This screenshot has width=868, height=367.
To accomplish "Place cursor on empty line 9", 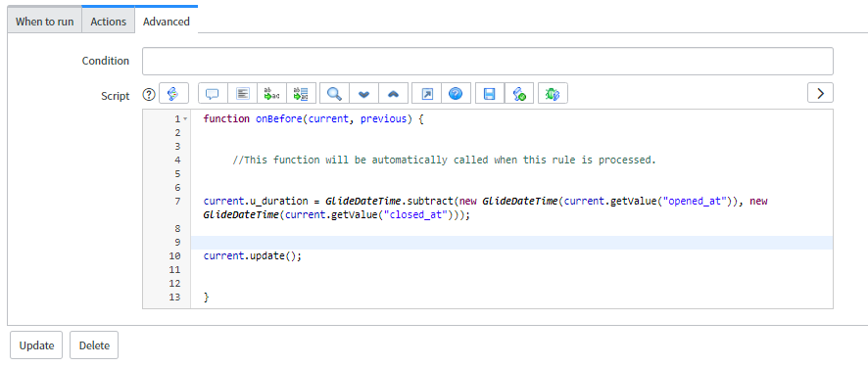I will 511,243.
